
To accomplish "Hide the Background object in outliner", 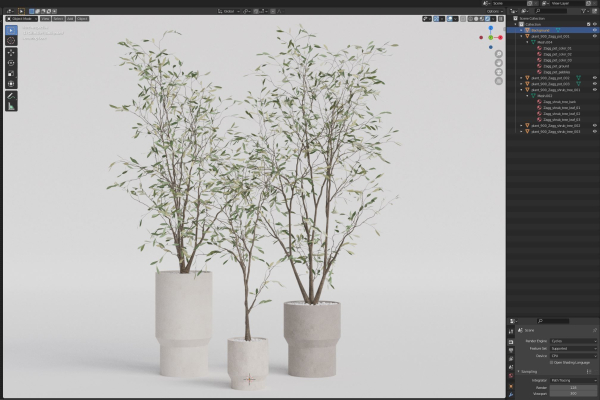I will coord(595,30).
